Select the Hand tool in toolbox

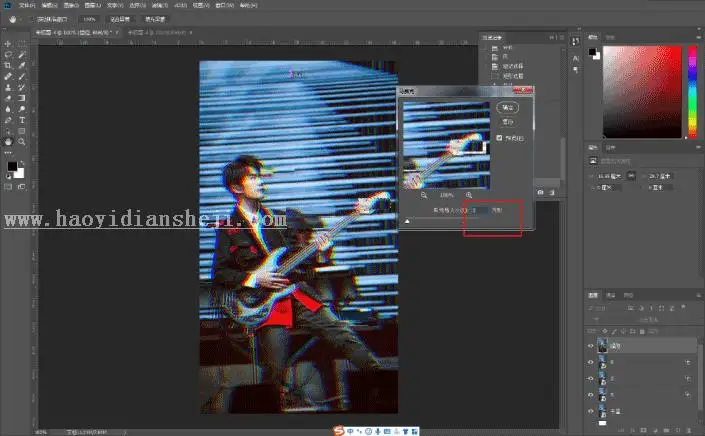coord(8,142)
